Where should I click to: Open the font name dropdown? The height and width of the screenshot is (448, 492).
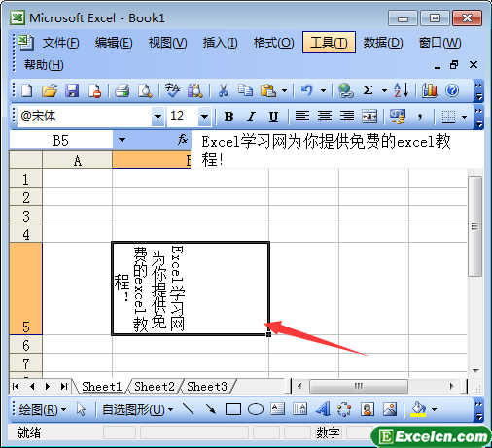pyautogui.click(x=158, y=116)
